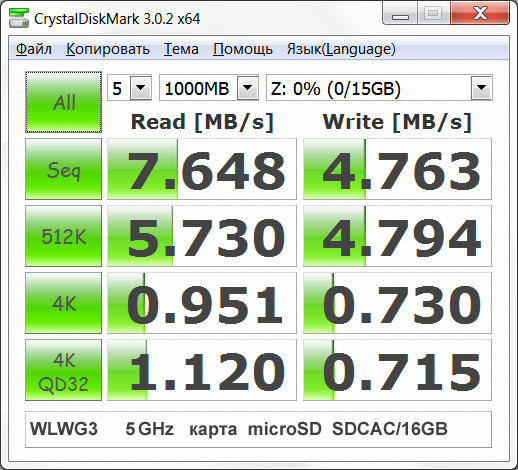Open the Файл menu

[x=34, y=49]
